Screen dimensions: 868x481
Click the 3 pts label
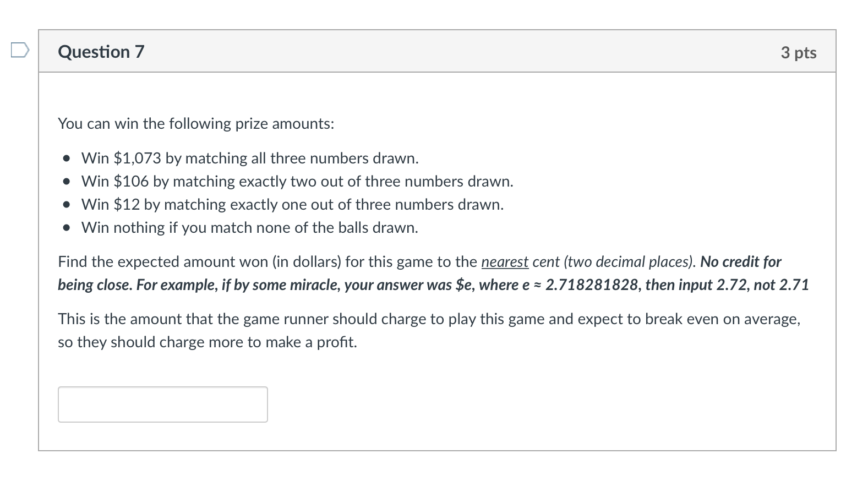(799, 52)
